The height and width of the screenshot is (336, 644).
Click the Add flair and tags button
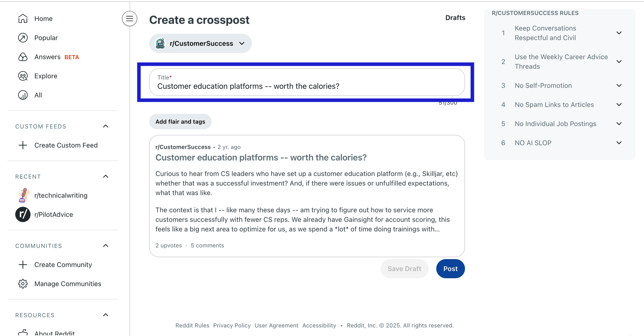point(180,122)
